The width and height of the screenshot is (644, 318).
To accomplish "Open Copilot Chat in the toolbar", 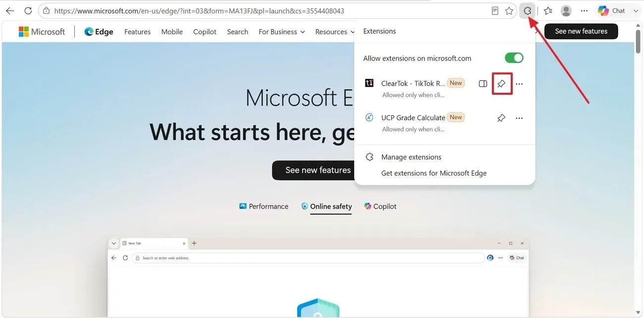I will [611, 10].
